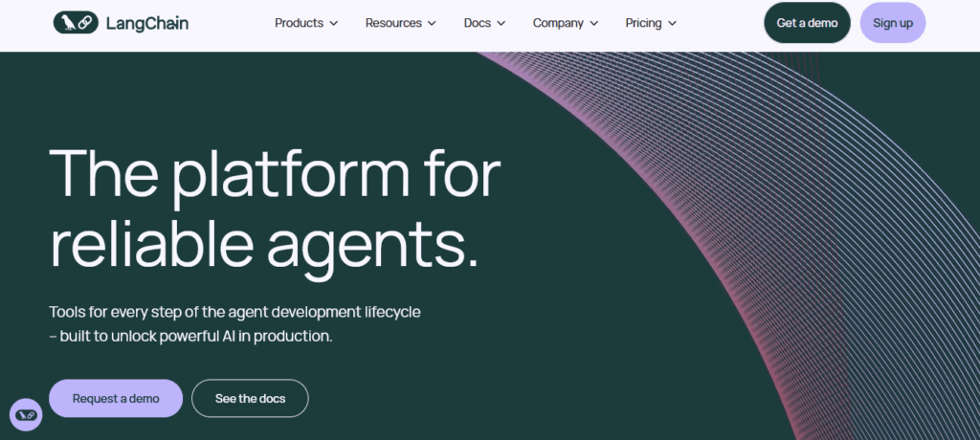Click the Request a demo button

tap(116, 398)
